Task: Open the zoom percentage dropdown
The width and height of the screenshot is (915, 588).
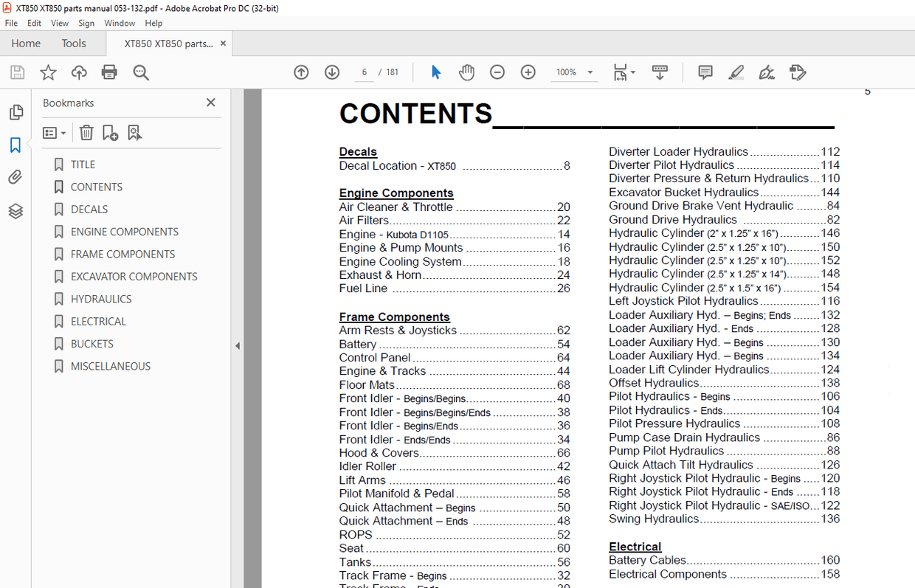Action: coord(590,72)
